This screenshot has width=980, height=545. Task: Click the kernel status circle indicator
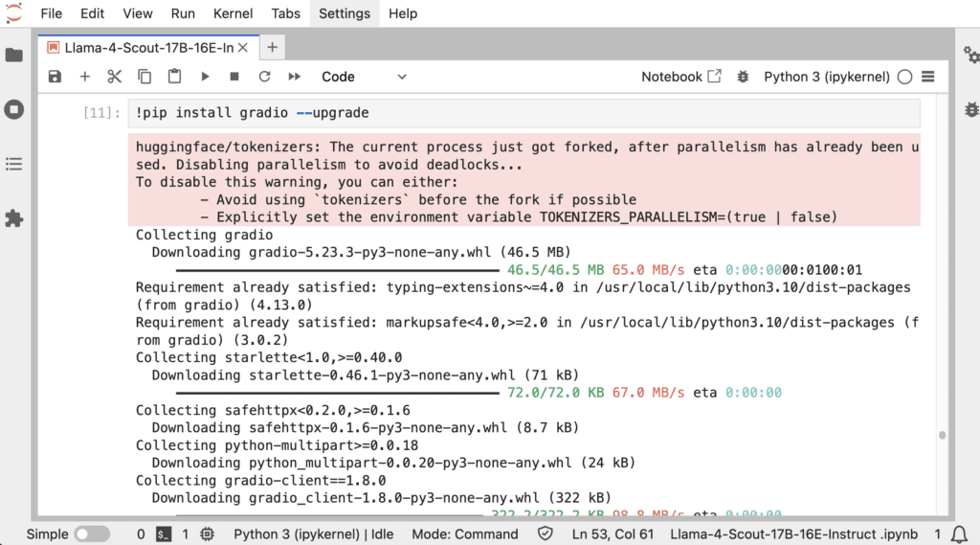904,77
